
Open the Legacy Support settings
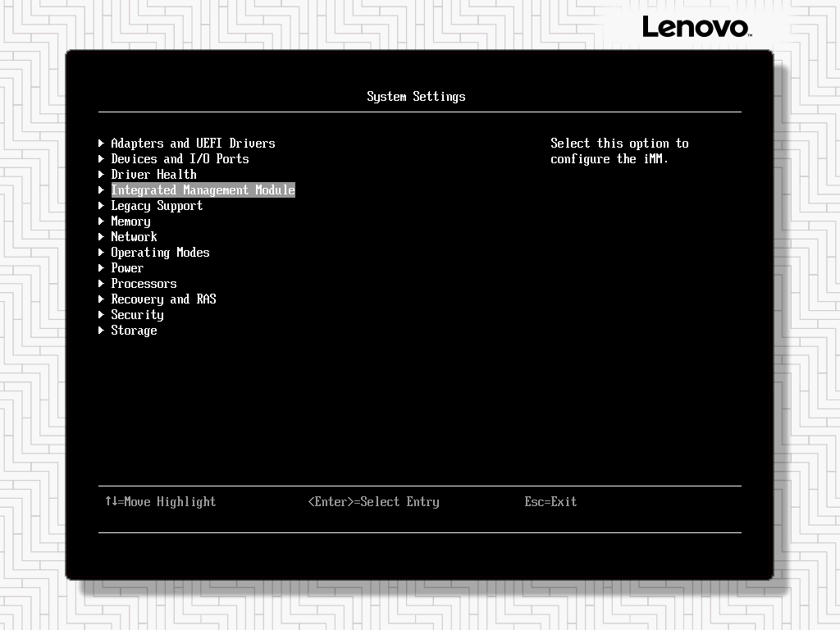click(x=157, y=206)
